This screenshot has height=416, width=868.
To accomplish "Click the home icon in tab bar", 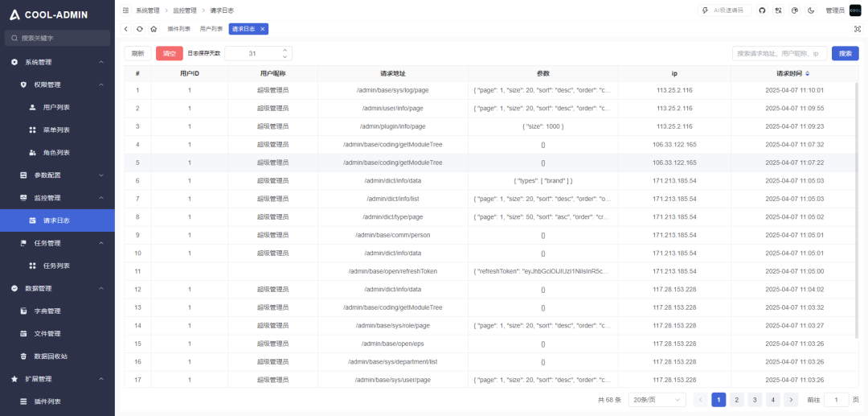I will tap(154, 29).
